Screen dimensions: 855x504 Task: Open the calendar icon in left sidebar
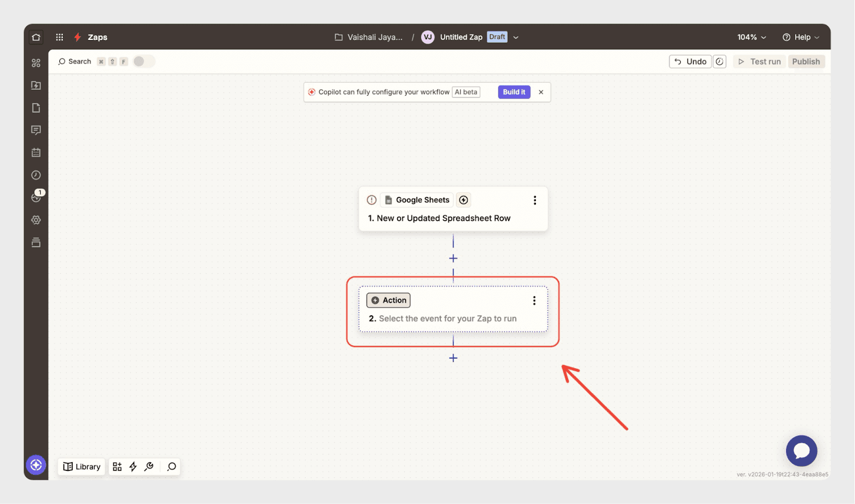click(x=36, y=153)
